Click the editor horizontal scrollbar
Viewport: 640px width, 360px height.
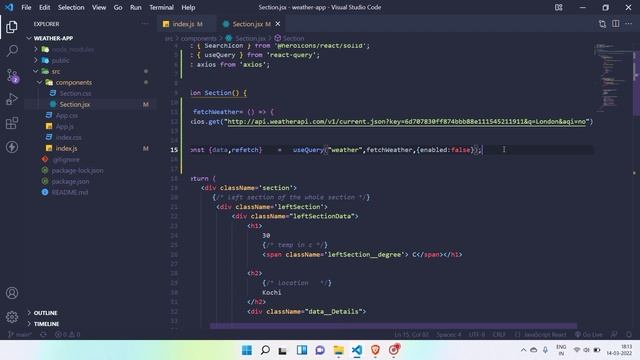click(x=393, y=326)
